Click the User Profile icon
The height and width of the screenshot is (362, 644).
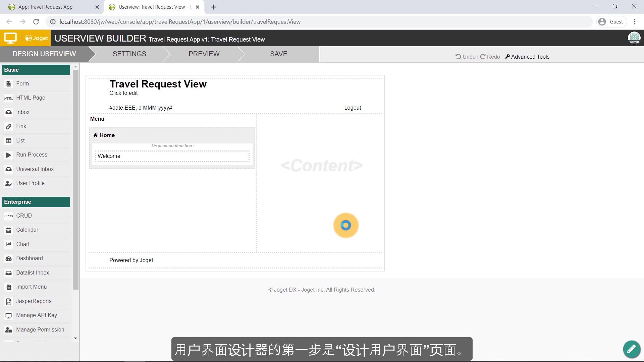pos(9,183)
